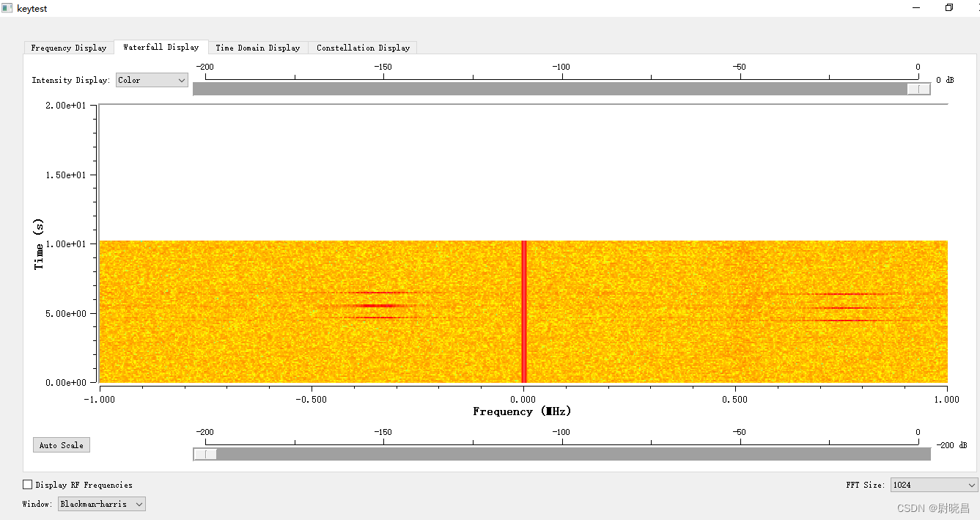
Task: Click the Frequency (MHz) axis label
Action: [522, 411]
